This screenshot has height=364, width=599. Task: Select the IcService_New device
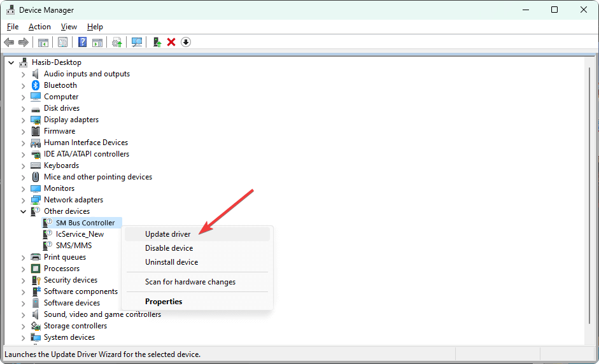click(80, 234)
